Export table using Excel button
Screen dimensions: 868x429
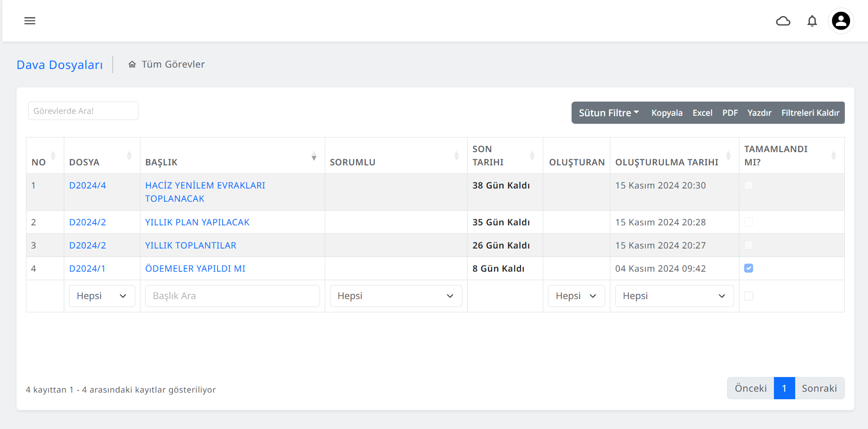(702, 113)
